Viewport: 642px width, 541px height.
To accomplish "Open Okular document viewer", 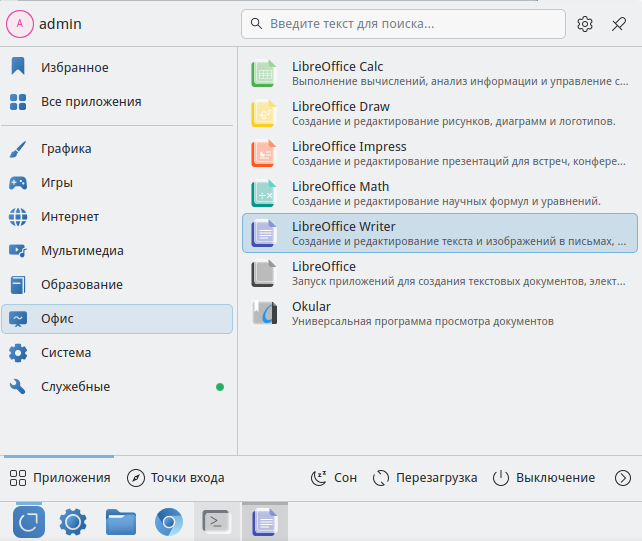I will pos(440,313).
